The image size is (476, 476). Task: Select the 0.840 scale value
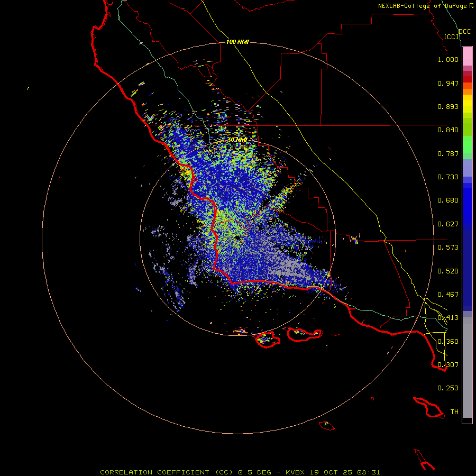(448, 130)
